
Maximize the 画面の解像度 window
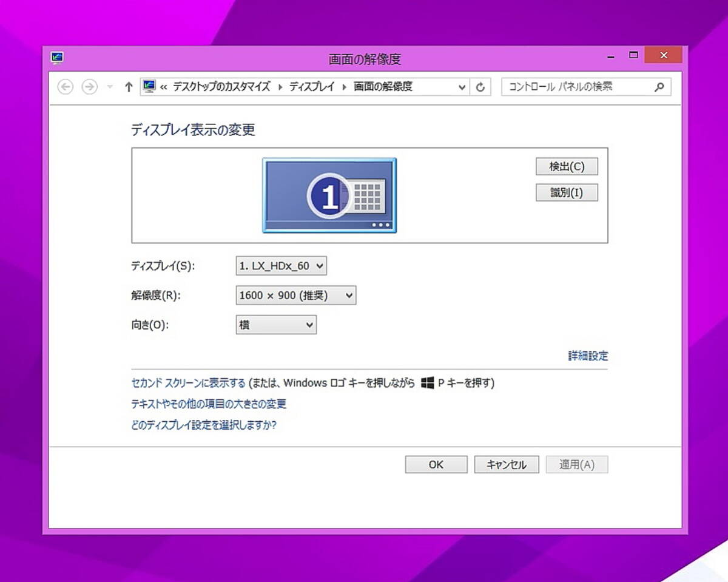click(633, 55)
